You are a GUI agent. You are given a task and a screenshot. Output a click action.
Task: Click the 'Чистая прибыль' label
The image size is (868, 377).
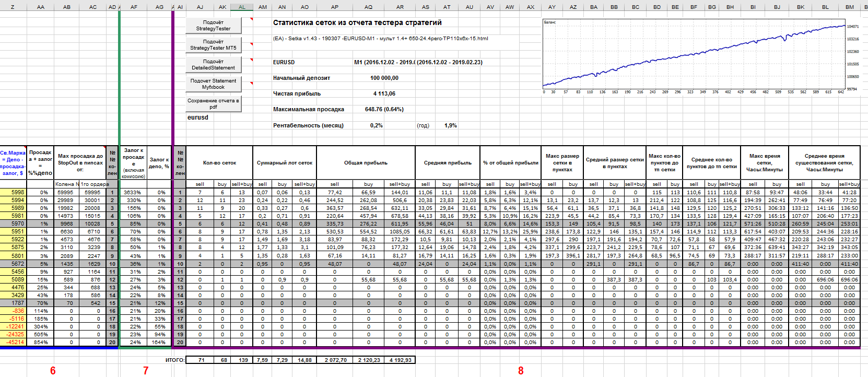[x=297, y=93]
